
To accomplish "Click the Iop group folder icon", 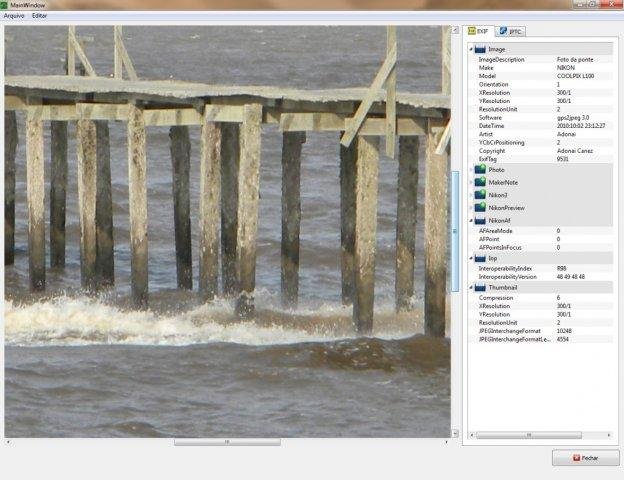I will 480,258.
